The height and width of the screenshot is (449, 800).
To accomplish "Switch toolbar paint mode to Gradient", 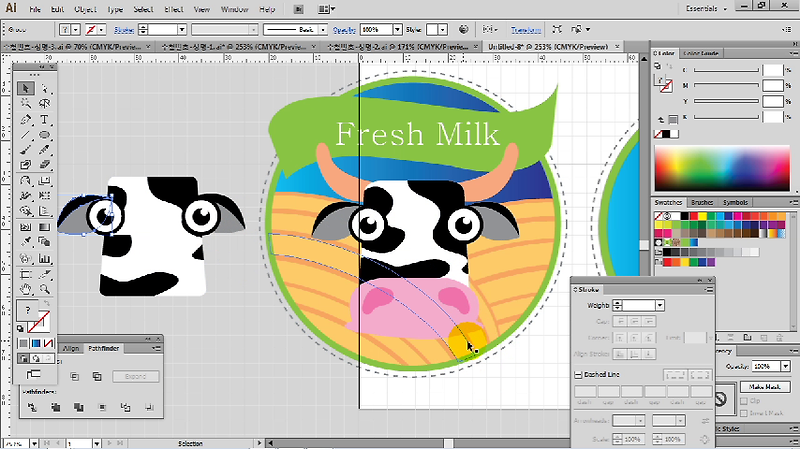I will click(x=36, y=343).
